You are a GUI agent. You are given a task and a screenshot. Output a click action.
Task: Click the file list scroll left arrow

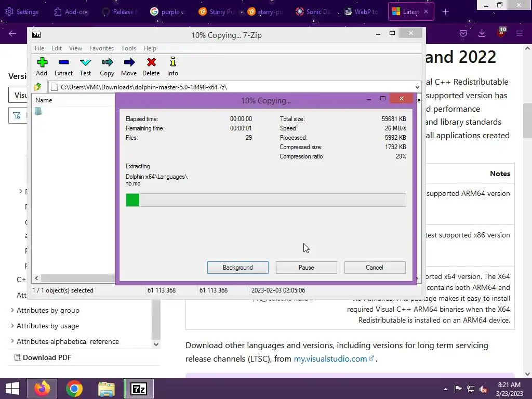point(37,278)
